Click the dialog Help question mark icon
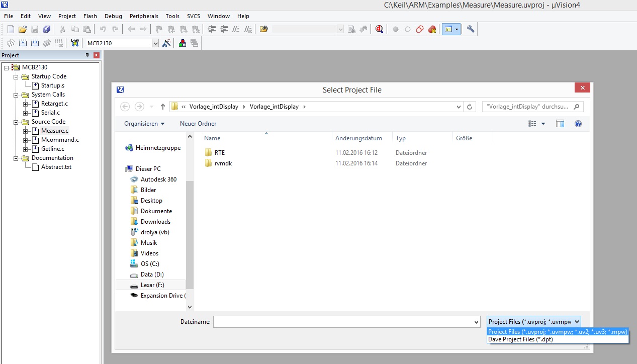The height and width of the screenshot is (364, 637). 578,124
